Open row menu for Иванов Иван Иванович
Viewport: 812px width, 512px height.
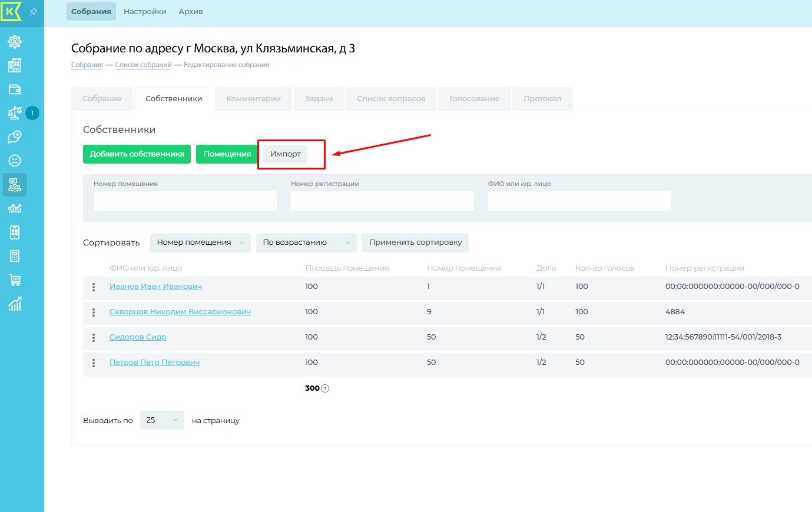94,287
